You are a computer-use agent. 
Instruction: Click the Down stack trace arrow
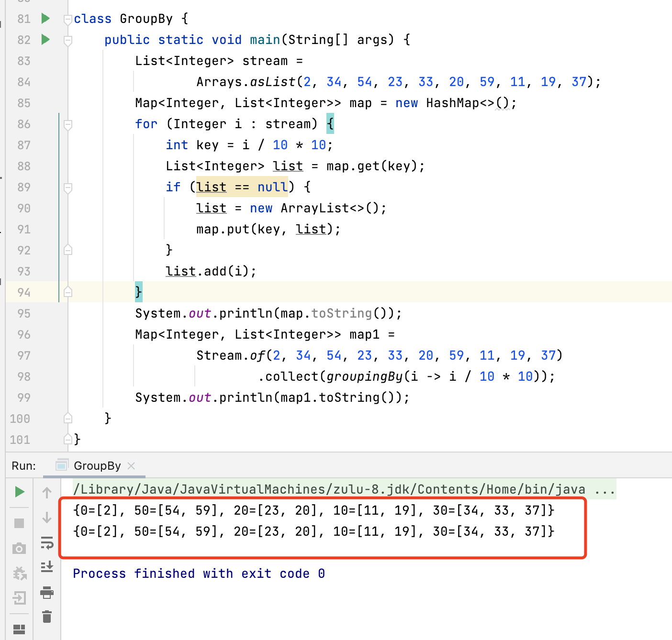pyautogui.click(x=47, y=518)
